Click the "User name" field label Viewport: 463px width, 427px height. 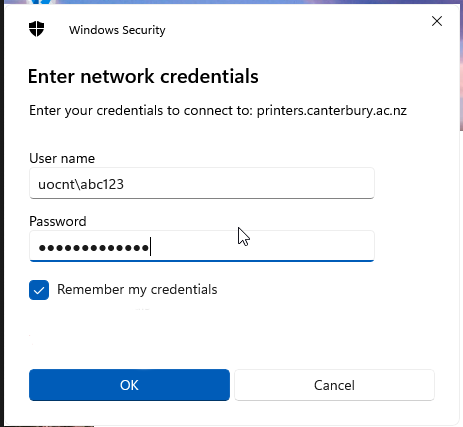coord(62,158)
